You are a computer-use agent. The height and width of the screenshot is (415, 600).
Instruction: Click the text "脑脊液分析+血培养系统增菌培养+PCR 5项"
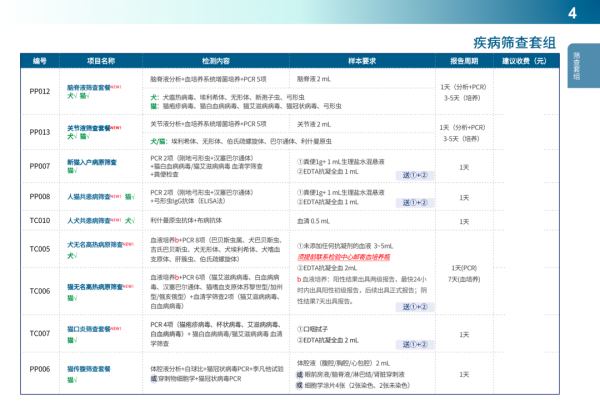click(x=208, y=79)
